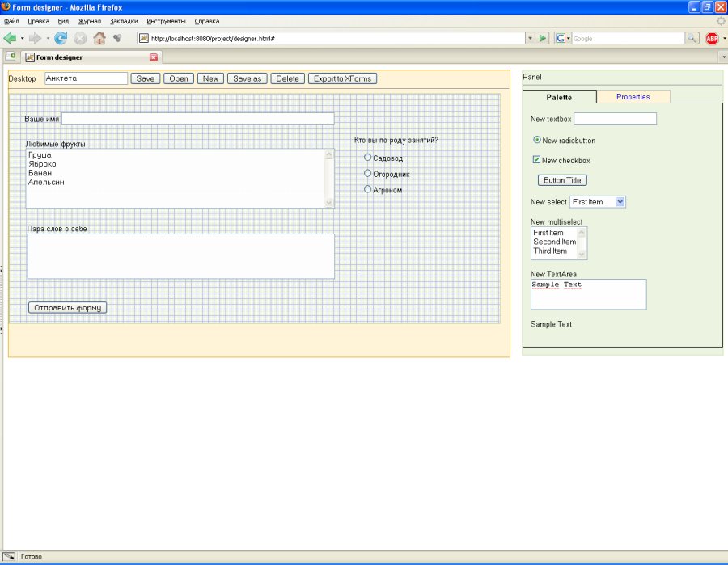Click the Google search box
The width and height of the screenshot is (728, 565).
[629, 39]
